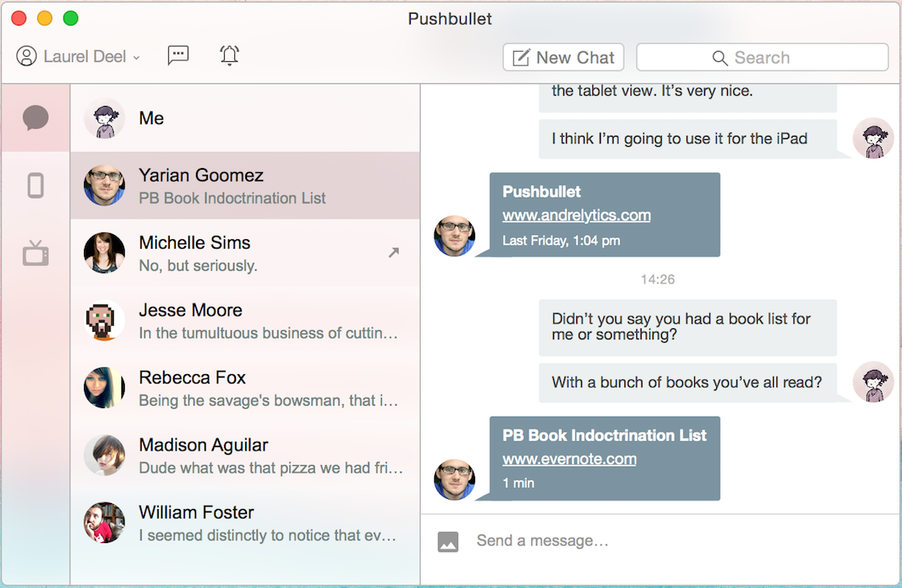The height and width of the screenshot is (588, 902).
Task: Click 'I think I'm going to use it for the iPad' message
Action: click(687, 138)
